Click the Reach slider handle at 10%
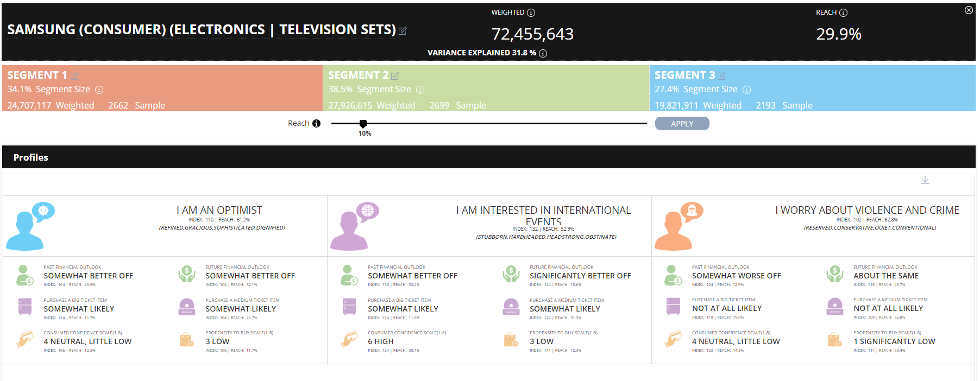 (x=363, y=124)
